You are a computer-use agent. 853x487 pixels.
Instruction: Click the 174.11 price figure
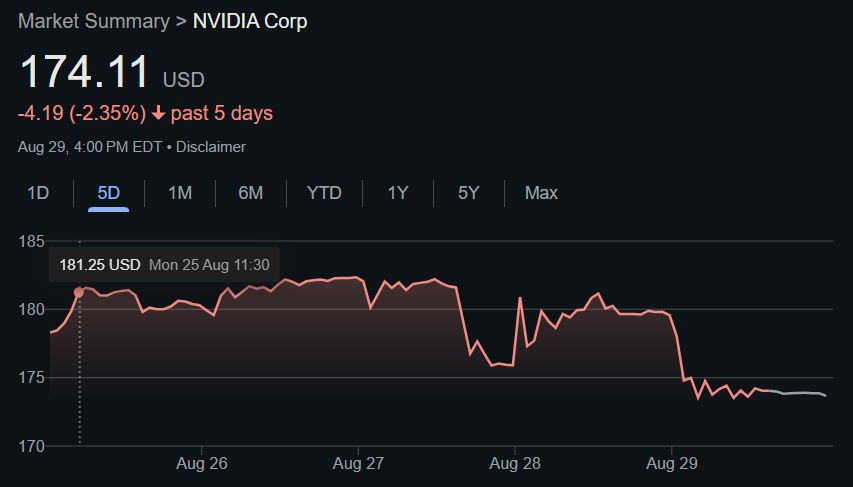click(x=84, y=72)
